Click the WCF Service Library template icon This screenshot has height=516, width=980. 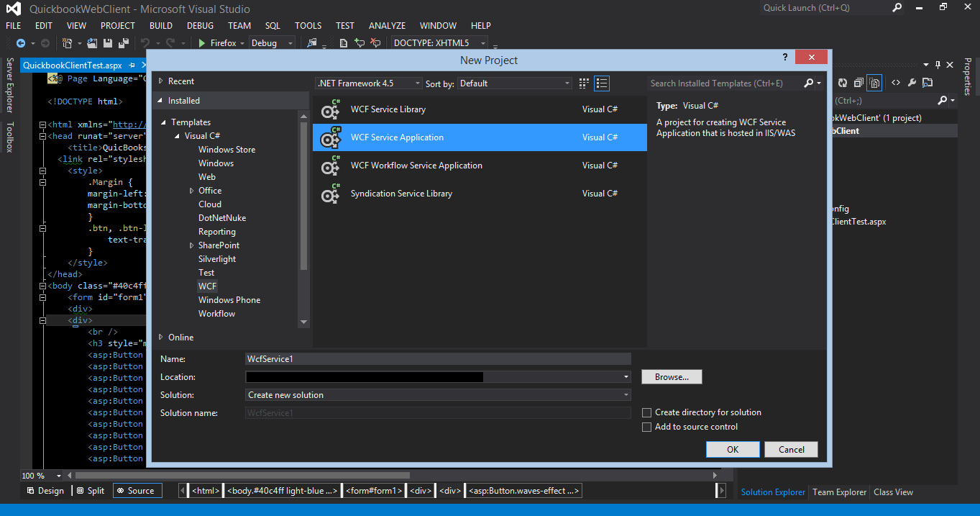point(331,109)
